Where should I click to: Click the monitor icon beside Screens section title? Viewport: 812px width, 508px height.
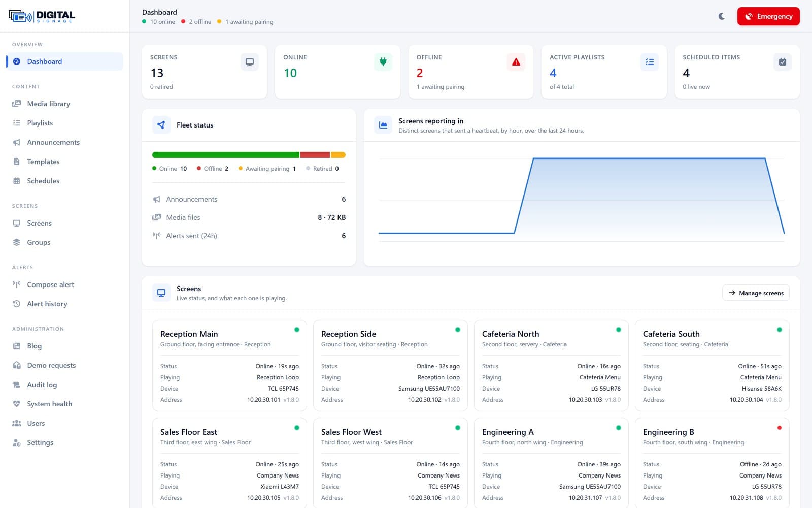[x=161, y=293]
